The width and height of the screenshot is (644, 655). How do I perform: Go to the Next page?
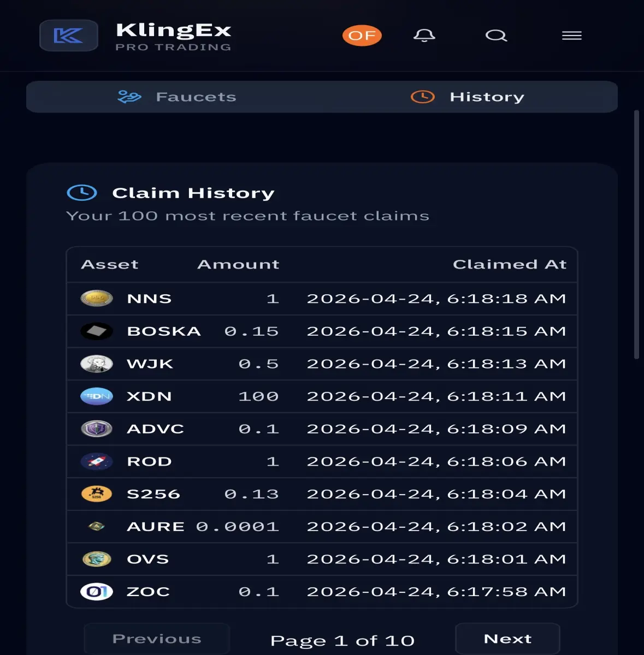pos(507,639)
